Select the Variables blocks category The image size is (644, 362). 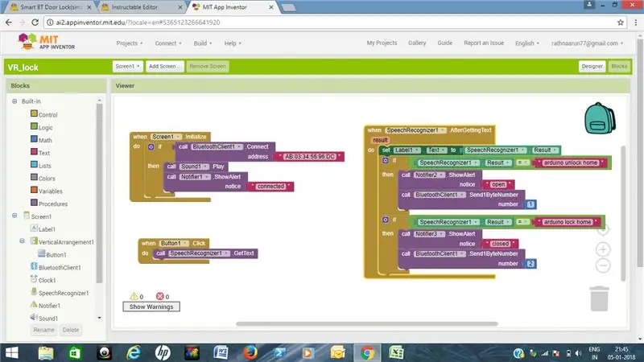[47, 191]
